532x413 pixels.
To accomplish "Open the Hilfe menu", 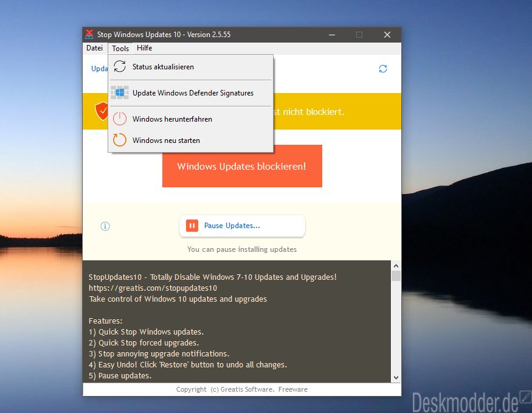I will (144, 48).
